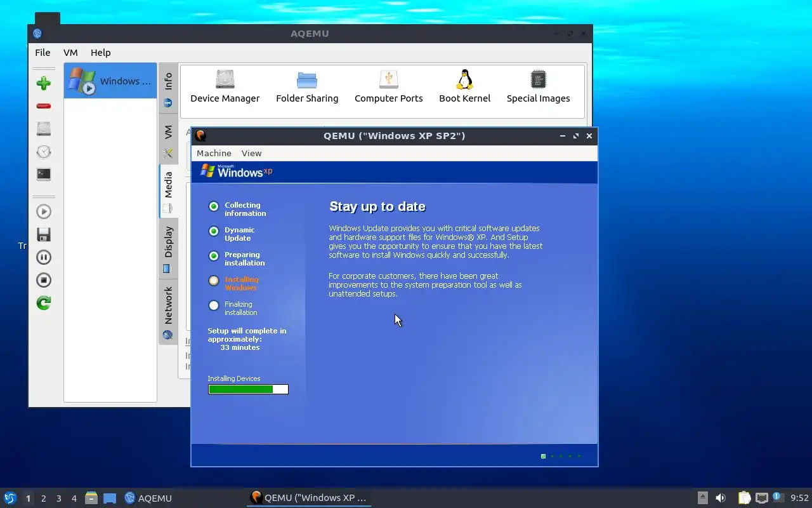
Task: Click the clock icon in AQEMU sidebar
Action: coord(44,152)
